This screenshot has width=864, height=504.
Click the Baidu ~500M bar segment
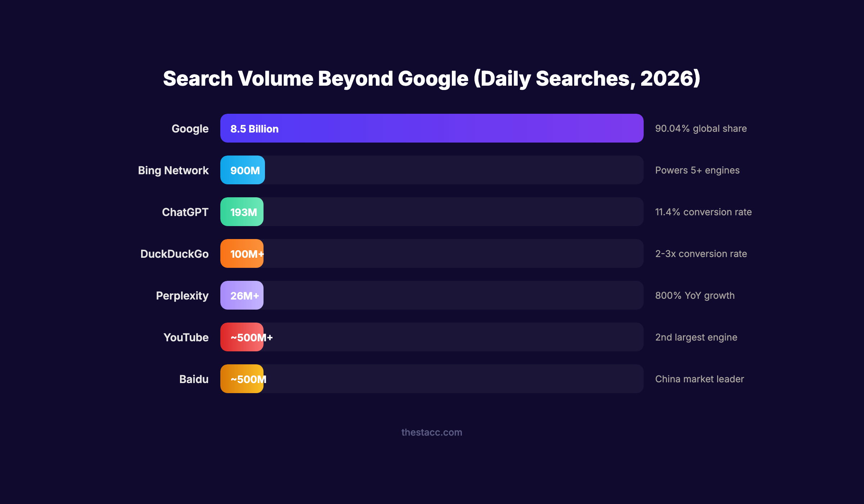[x=242, y=379]
